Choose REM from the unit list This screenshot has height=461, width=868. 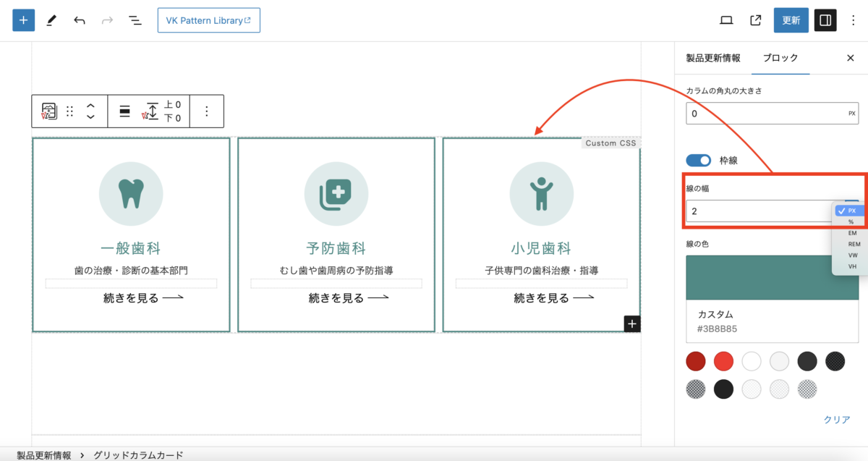[x=854, y=244]
